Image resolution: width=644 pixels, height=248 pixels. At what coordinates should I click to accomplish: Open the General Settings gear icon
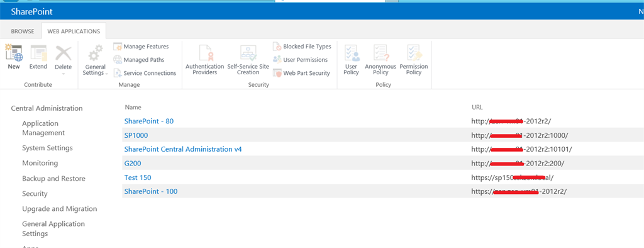96,54
